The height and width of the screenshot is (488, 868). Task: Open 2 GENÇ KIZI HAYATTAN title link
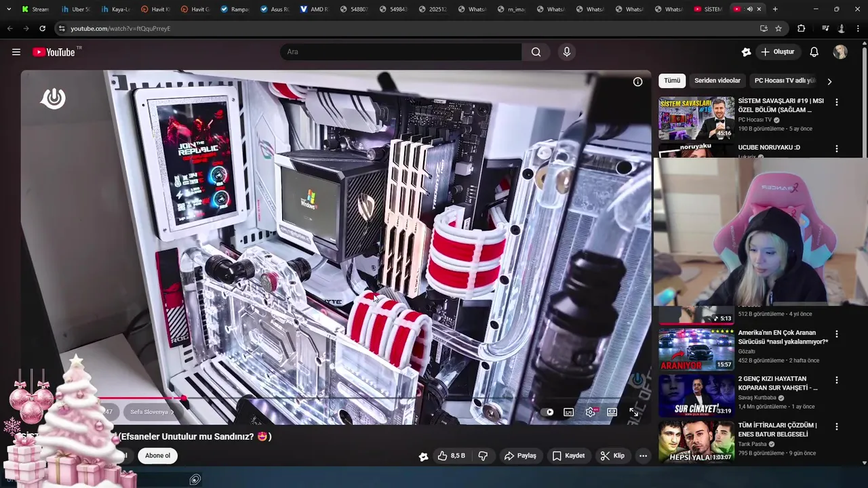click(x=778, y=384)
